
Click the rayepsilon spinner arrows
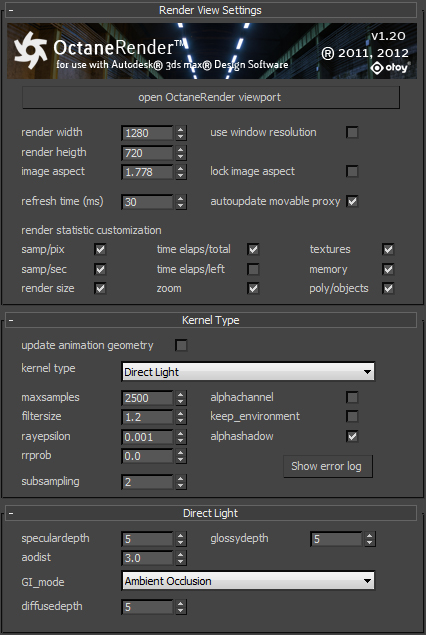(181, 437)
